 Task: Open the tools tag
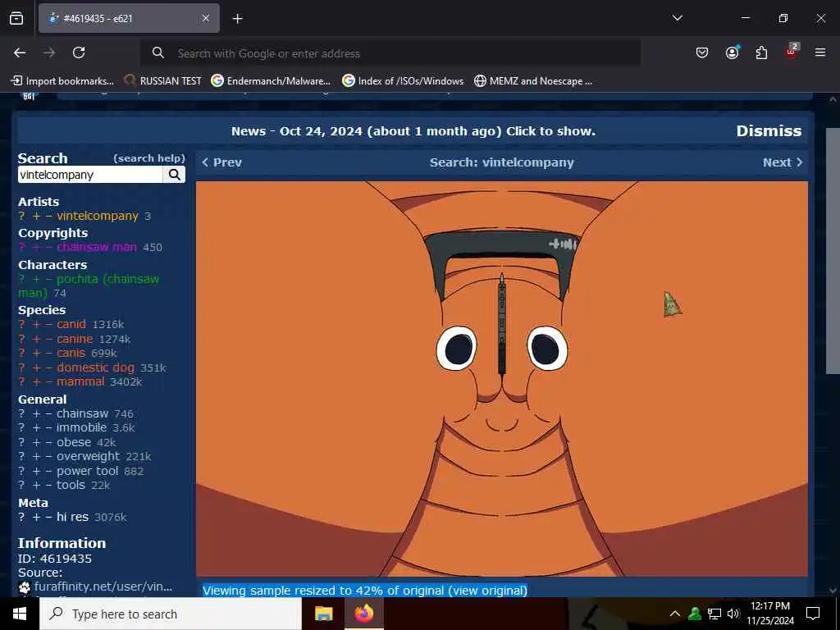pyautogui.click(x=71, y=485)
